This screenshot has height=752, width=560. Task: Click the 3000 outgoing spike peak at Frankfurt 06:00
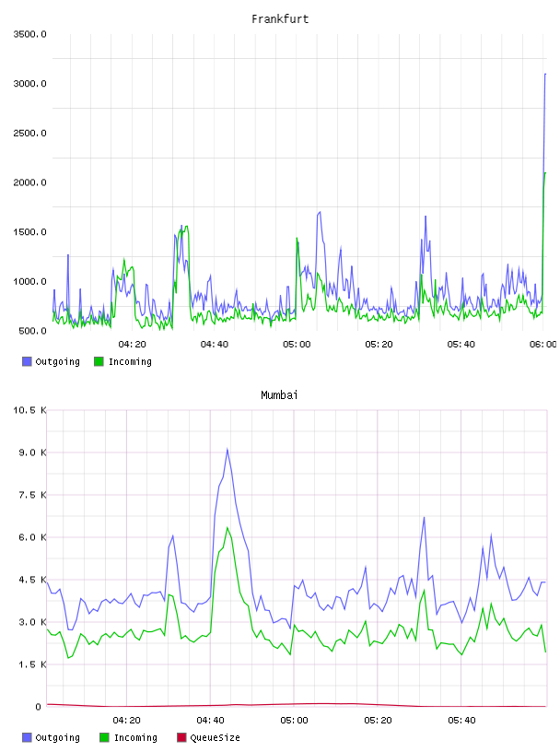[x=545, y=75]
